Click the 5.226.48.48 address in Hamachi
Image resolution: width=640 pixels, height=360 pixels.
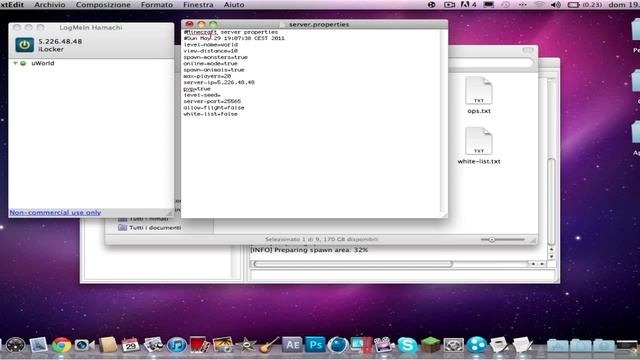(60, 41)
